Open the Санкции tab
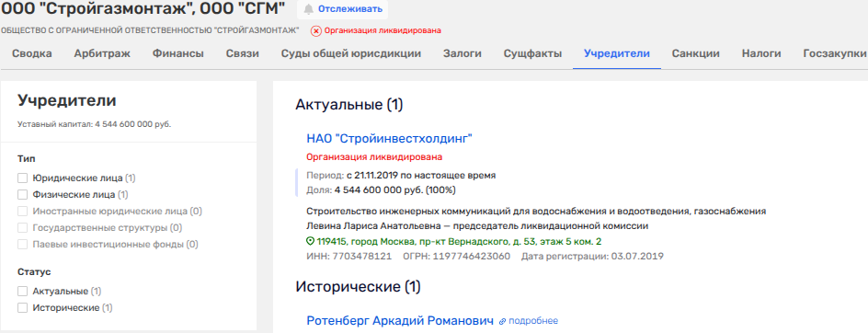Viewport: 868px width, 333px height. (696, 53)
